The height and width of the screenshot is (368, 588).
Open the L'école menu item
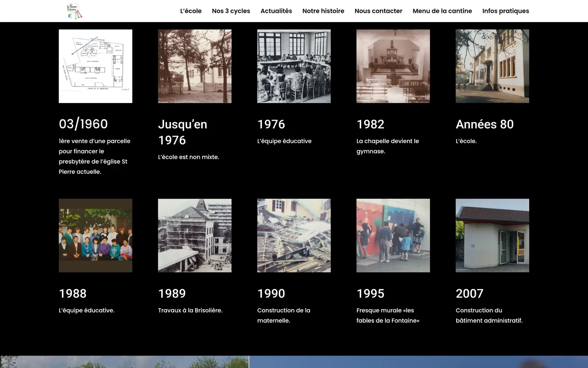coord(191,11)
